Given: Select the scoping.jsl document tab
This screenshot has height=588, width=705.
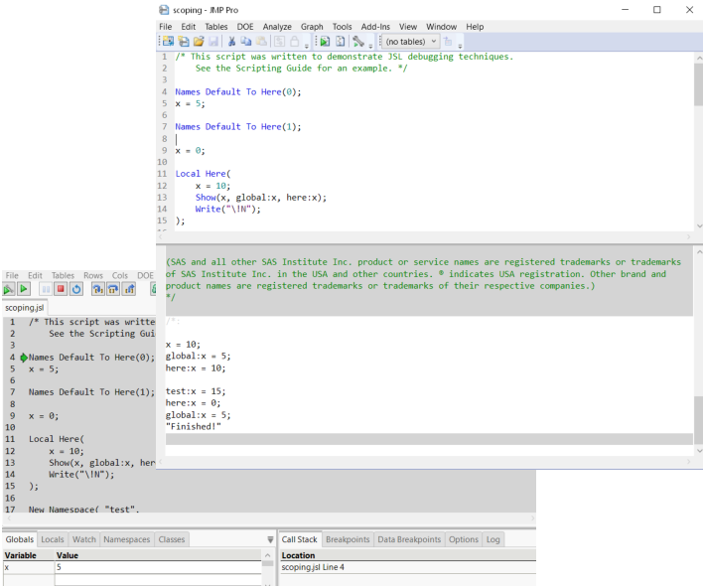Looking at the screenshot, I should click(x=25, y=308).
